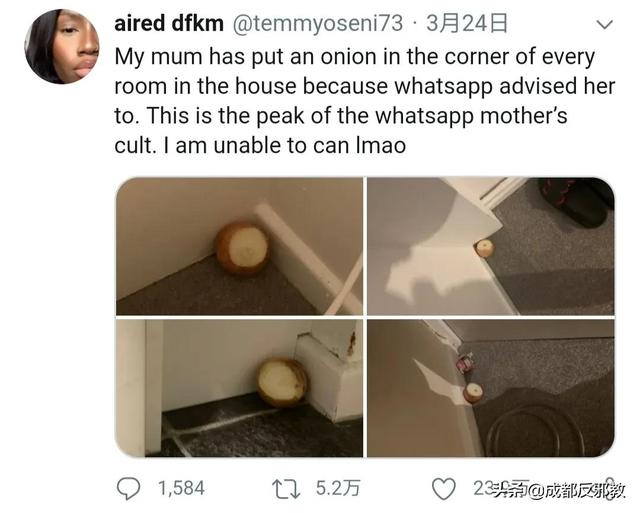This screenshot has height=513, width=640.
Task: Click the 5.2万 retweet count
Action: pyautogui.click(x=338, y=489)
